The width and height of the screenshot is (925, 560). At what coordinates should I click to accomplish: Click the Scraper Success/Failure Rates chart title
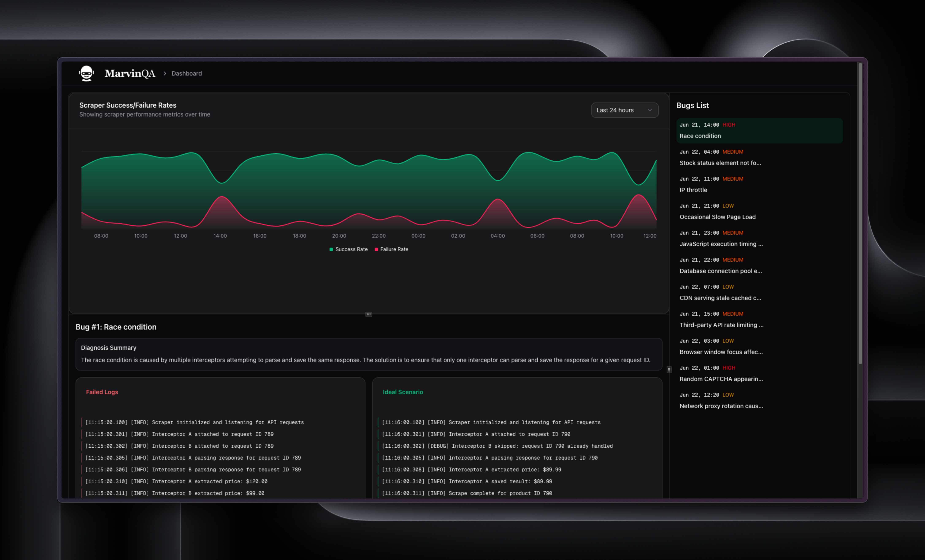128,105
